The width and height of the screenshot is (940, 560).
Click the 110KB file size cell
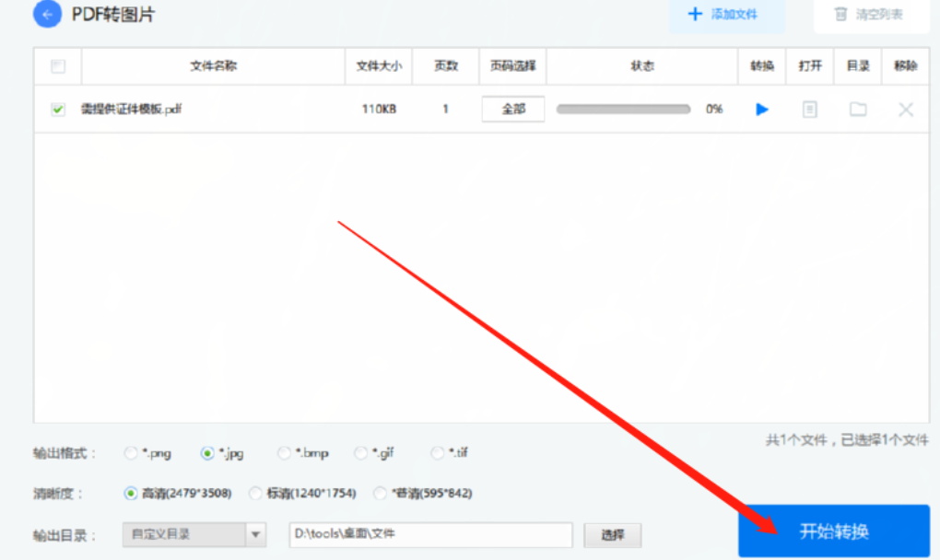(379, 109)
